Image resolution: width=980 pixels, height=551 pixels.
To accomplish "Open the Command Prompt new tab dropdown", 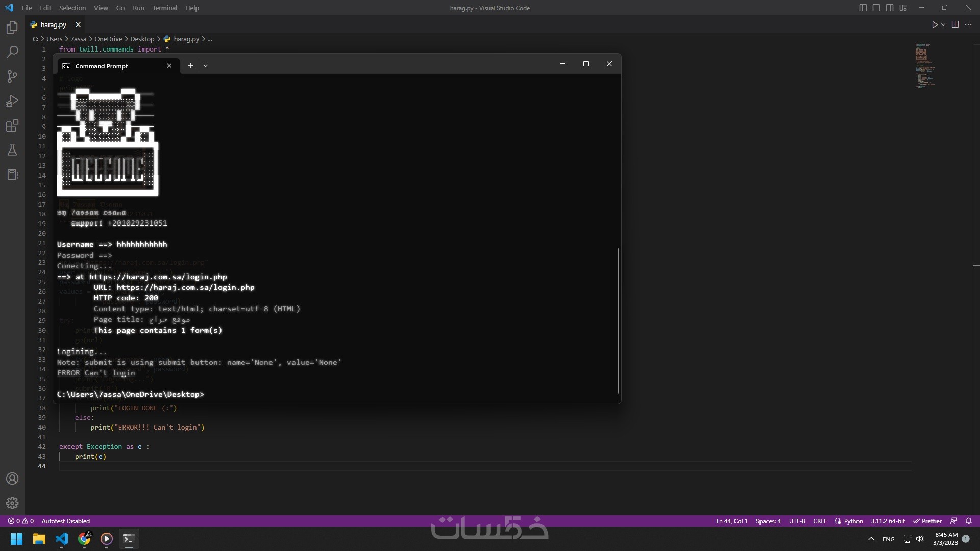I will [206, 66].
